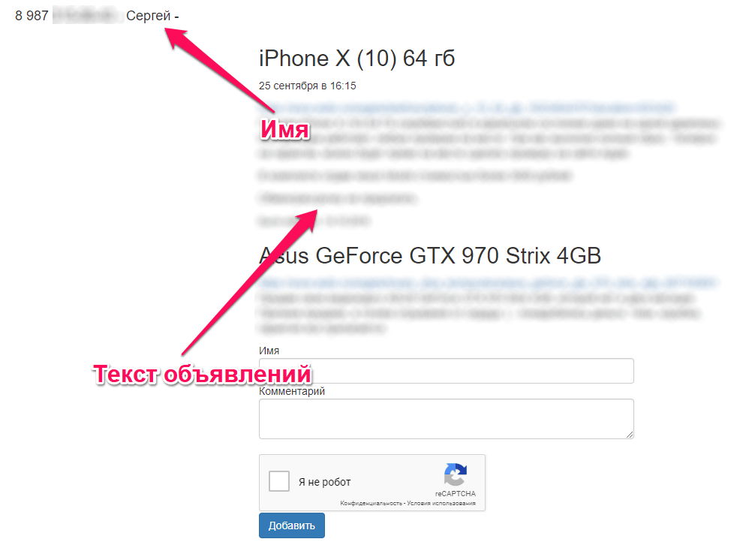The width and height of the screenshot is (749, 560).
Task: Focus the Имя text input field
Action: click(446, 371)
